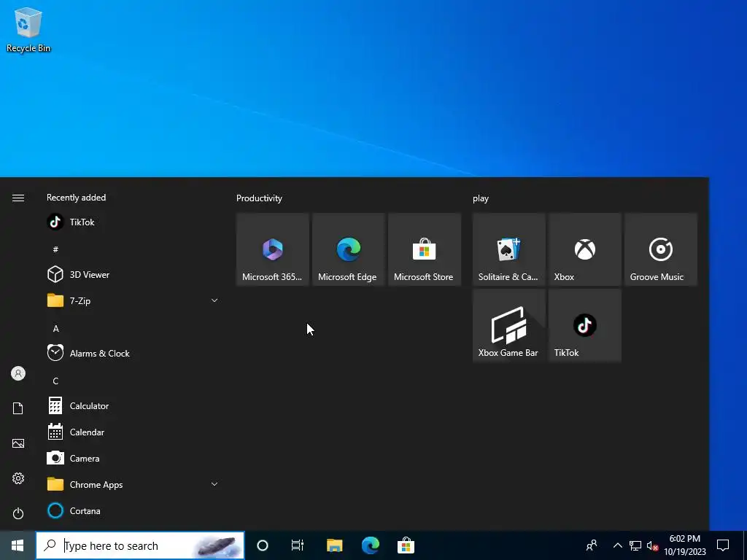
Task: Open Task View on taskbar
Action: [298, 545]
